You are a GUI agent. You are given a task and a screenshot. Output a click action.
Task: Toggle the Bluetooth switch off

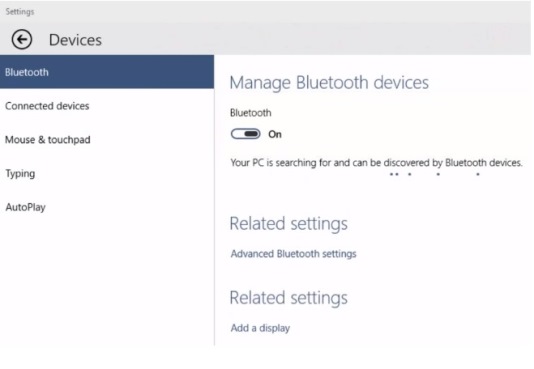coord(246,134)
